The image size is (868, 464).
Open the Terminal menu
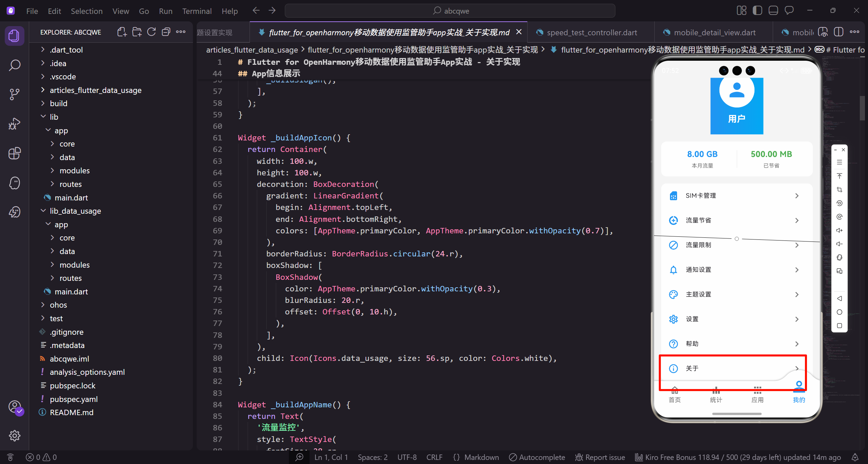(x=197, y=11)
